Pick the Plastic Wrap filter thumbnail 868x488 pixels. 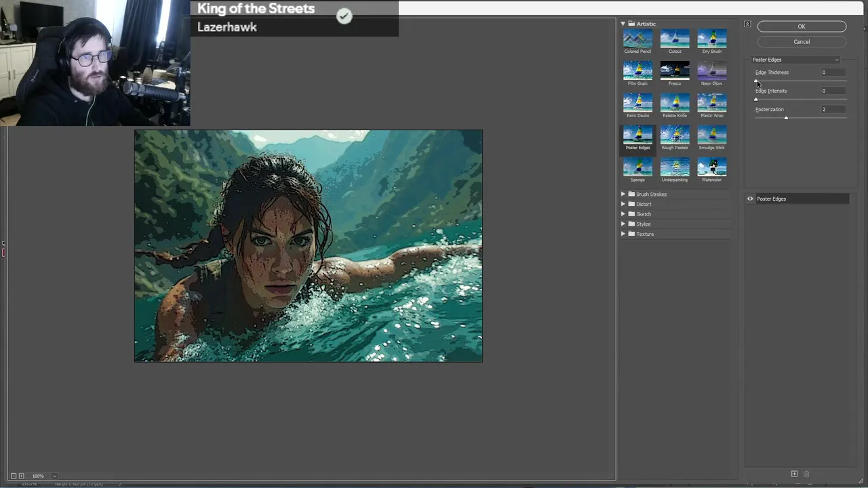pos(711,103)
